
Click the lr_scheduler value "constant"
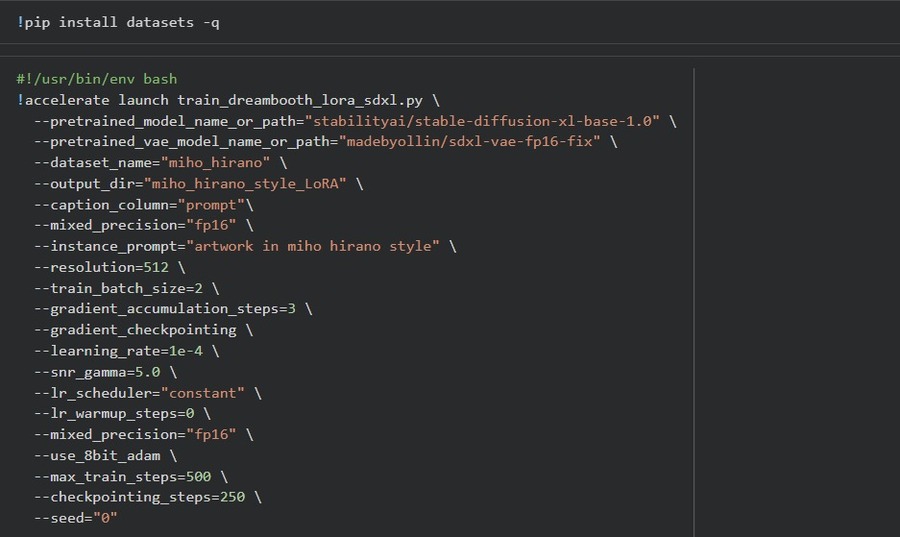click(203, 393)
